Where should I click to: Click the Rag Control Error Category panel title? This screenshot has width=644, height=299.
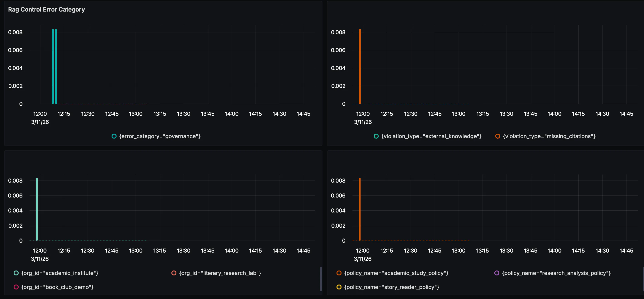point(46,10)
